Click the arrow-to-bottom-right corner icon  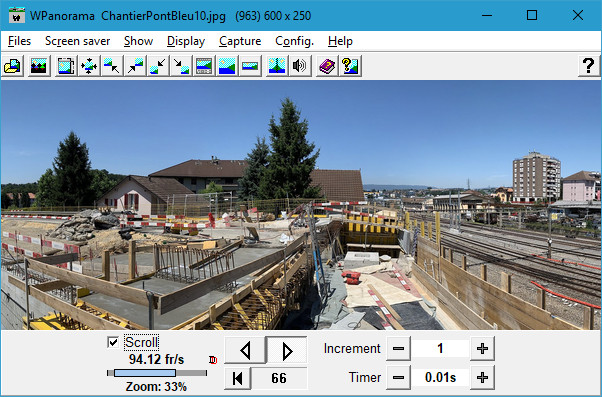point(181,66)
